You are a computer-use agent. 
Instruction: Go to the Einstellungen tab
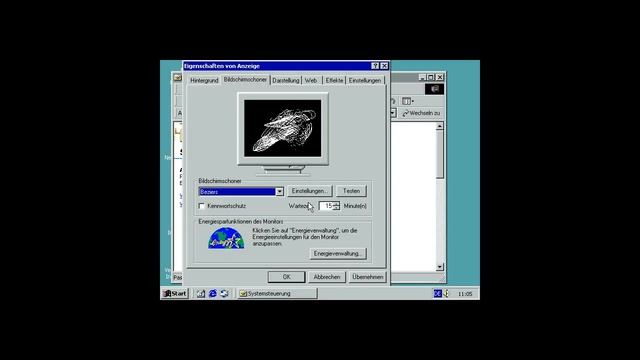364,80
